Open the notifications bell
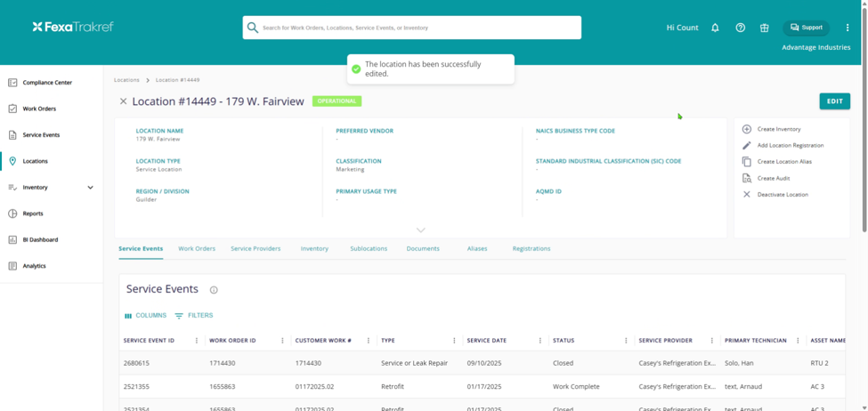The width and height of the screenshot is (868, 411). tap(715, 28)
